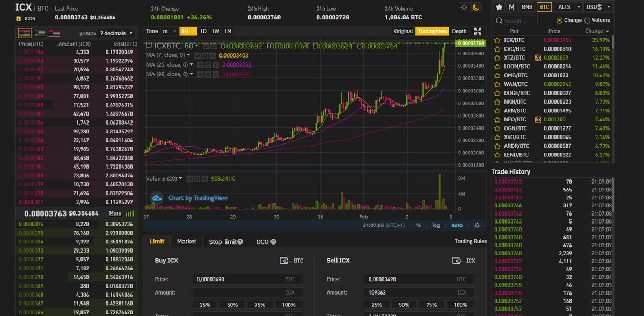Set chart interval to 1D
The image size is (644, 316).
(203, 31)
